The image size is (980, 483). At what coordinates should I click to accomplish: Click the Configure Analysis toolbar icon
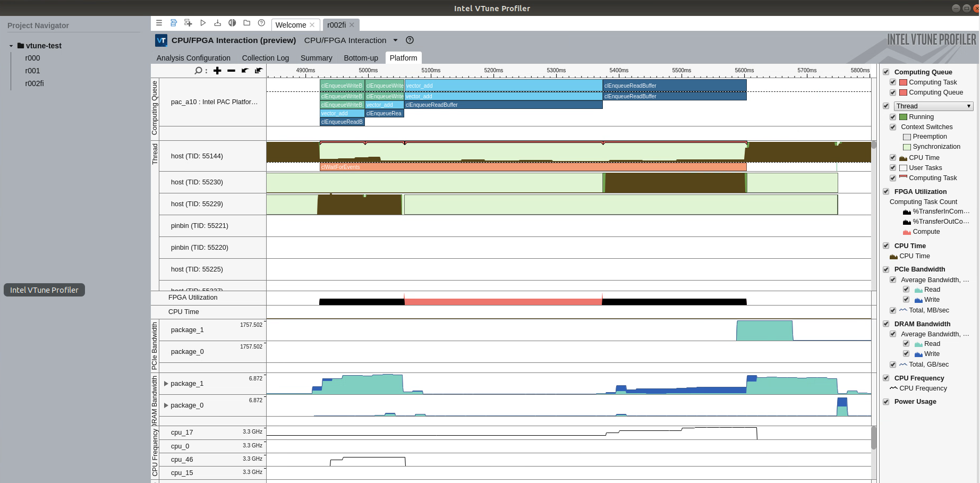pos(174,23)
